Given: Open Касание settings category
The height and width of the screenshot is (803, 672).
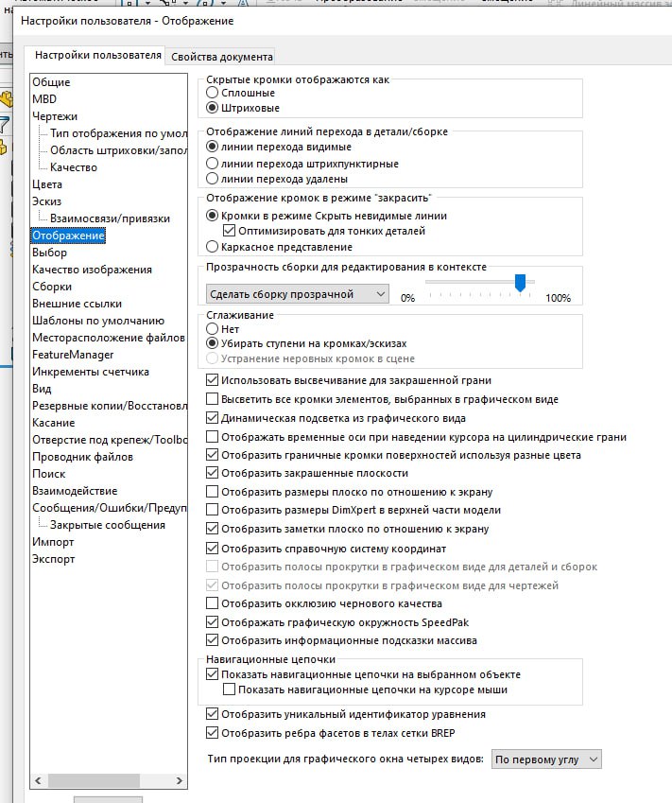Looking at the screenshot, I should click(53, 423).
